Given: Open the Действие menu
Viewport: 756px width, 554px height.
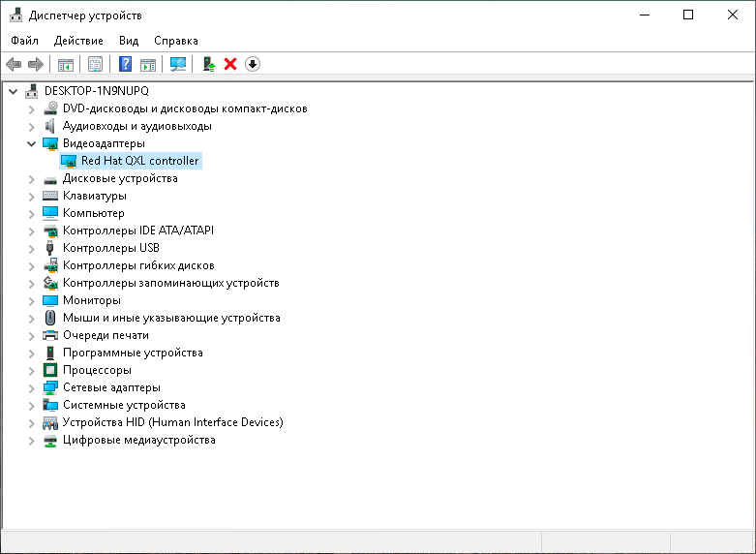Looking at the screenshot, I should [78, 41].
